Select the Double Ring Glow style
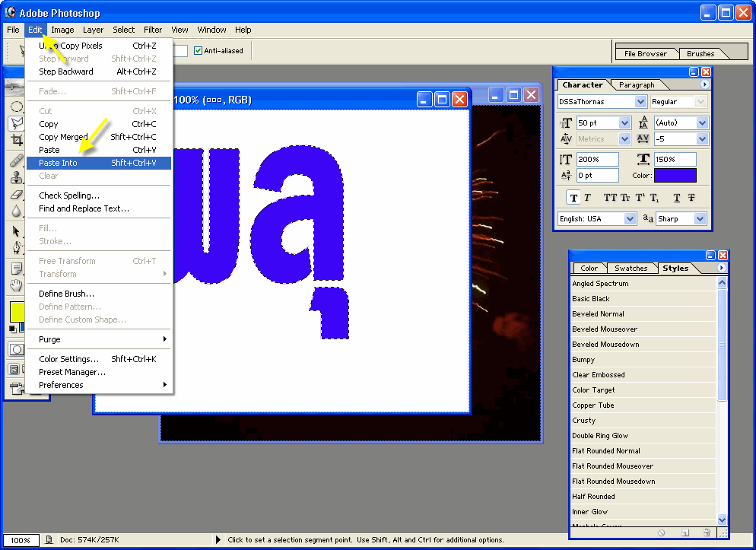Screen dimensions: 756x550 click(x=643, y=436)
